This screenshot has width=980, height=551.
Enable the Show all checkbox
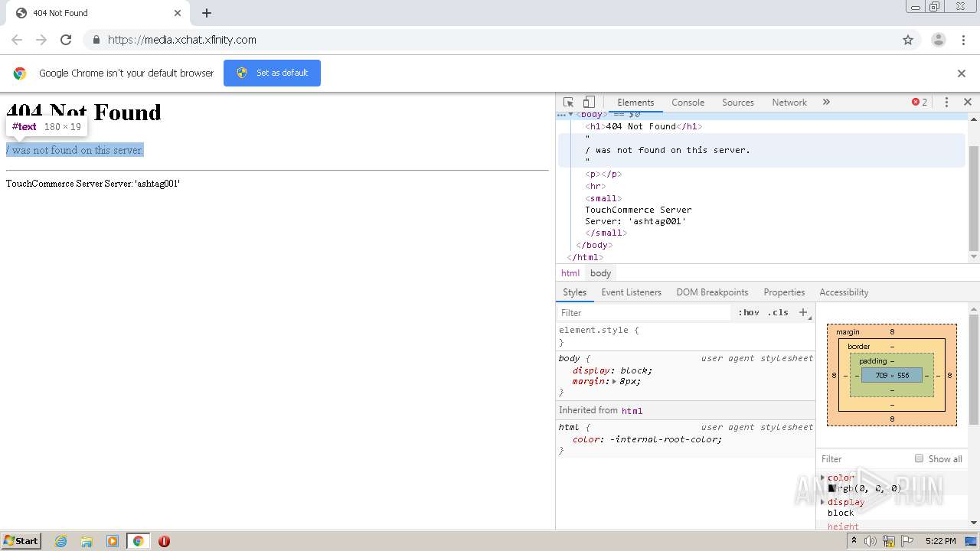click(x=919, y=458)
